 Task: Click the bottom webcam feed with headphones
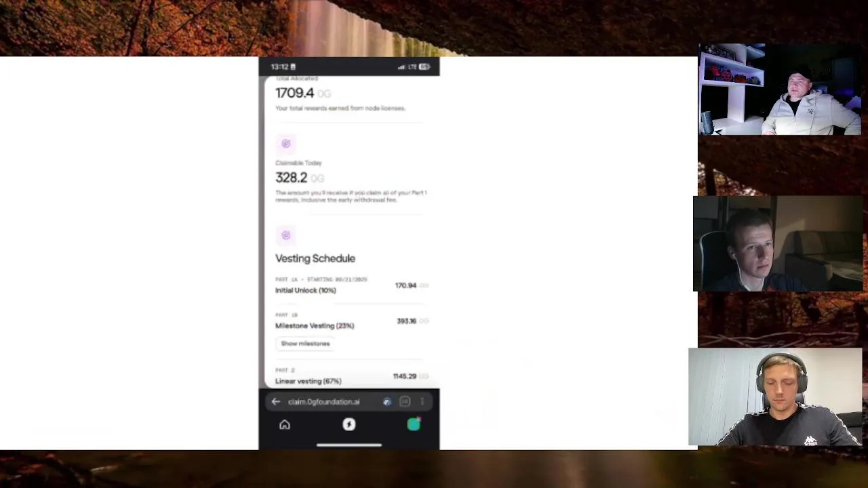(775, 397)
